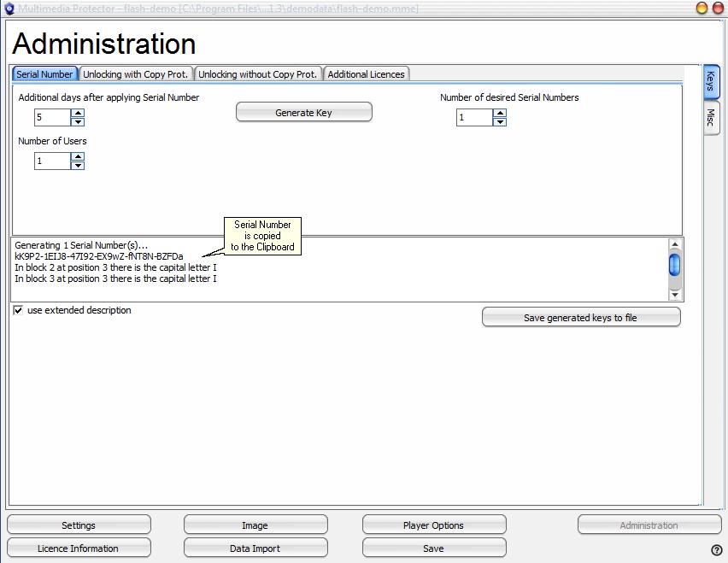728x563 pixels.
Task: Decrease additional days spinner value
Action: tap(78, 121)
